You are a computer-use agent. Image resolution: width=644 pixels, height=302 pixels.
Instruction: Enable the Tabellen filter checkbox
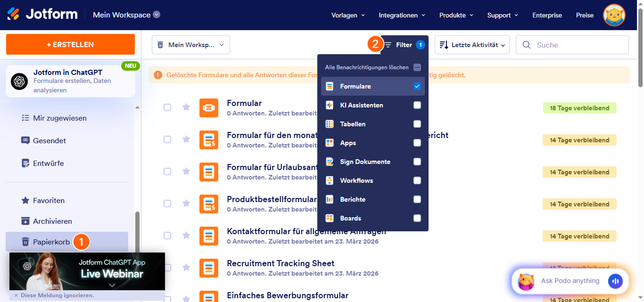pyautogui.click(x=417, y=124)
